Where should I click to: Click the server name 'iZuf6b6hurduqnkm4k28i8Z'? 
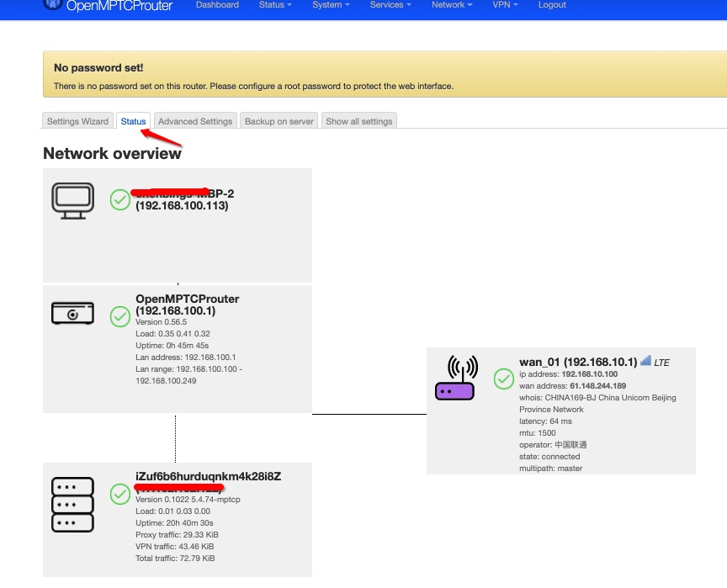click(208, 476)
